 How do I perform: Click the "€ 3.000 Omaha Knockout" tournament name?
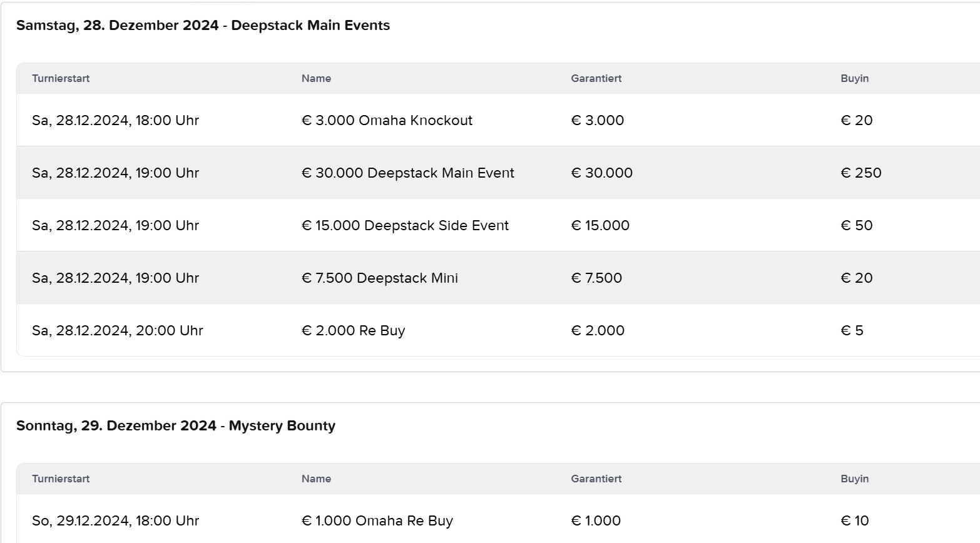(387, 120)
